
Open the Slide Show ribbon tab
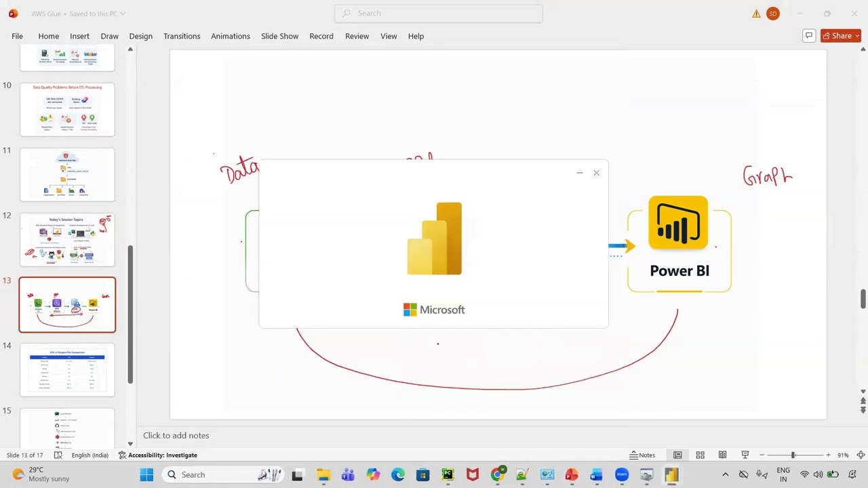tap(279, 36)
